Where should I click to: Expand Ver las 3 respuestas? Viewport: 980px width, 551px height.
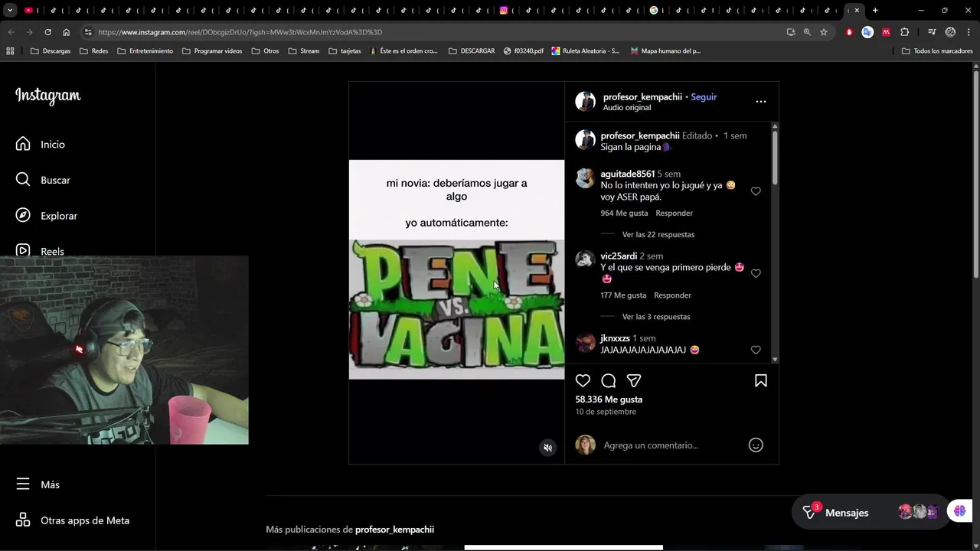point(656,316)
